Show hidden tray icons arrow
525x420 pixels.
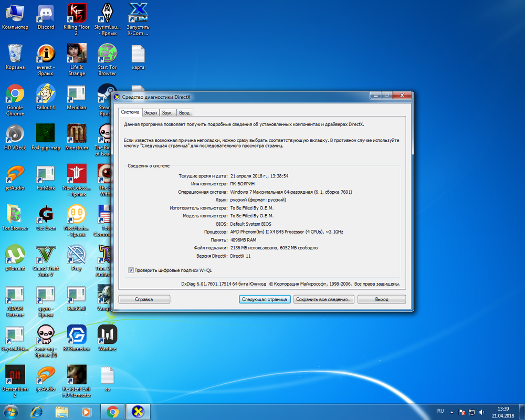tap(451, 412)
